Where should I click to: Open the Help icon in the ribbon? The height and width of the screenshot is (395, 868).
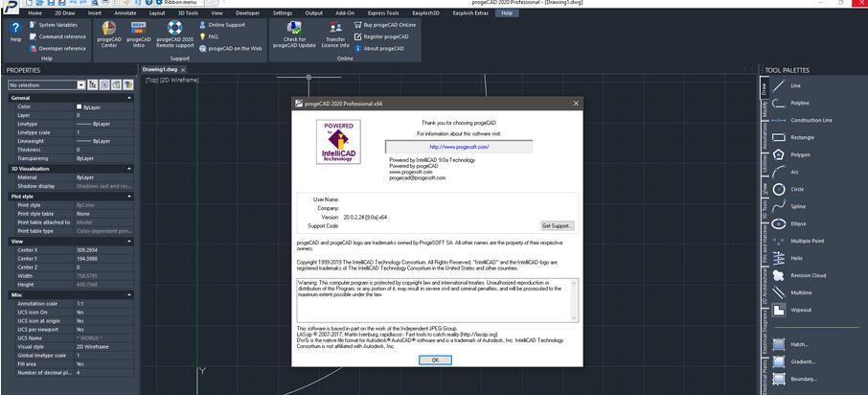(15, 32)
